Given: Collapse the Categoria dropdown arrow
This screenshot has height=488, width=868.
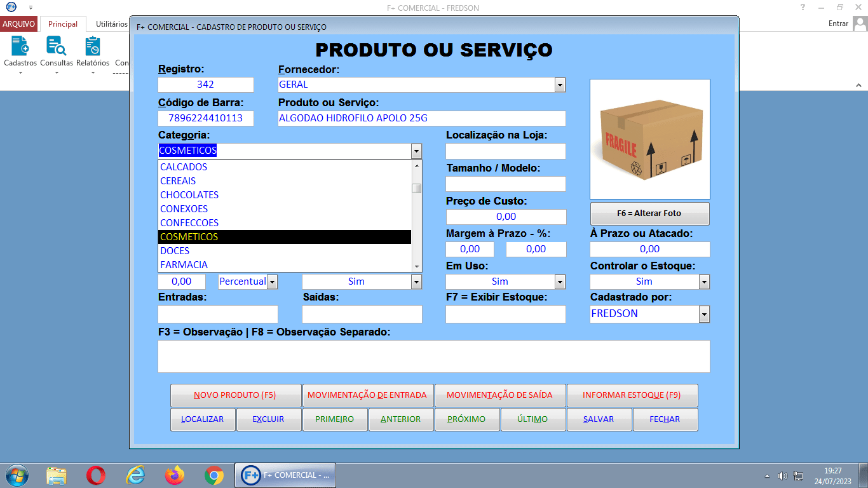Looking at the screenshot, I should [x=416, y=151].
